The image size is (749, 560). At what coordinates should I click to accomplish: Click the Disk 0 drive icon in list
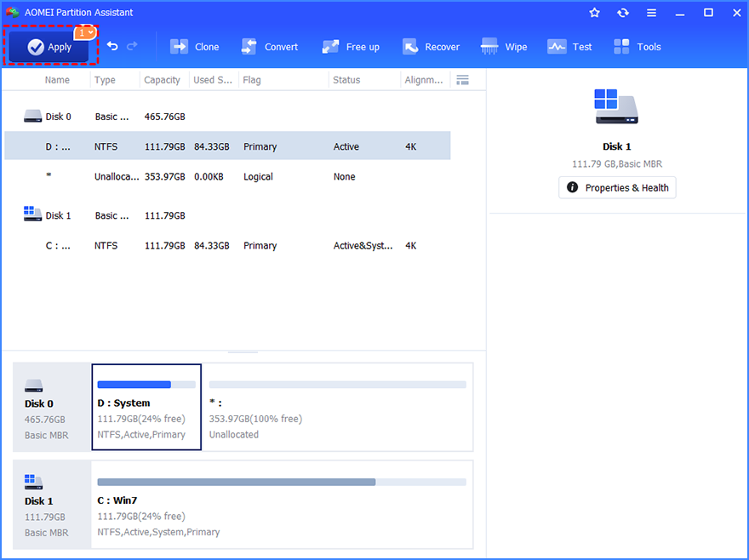coord(33,116)
